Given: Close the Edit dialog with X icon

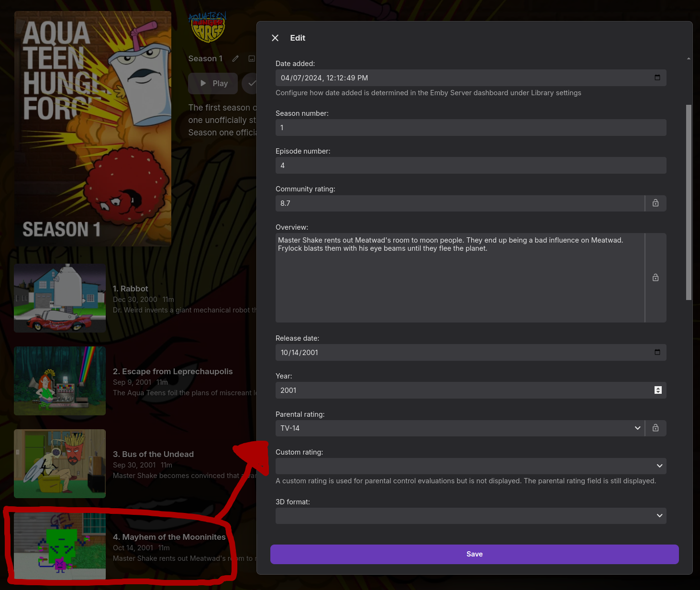Looking at the screenshot, I should click(x=275, y=38).
